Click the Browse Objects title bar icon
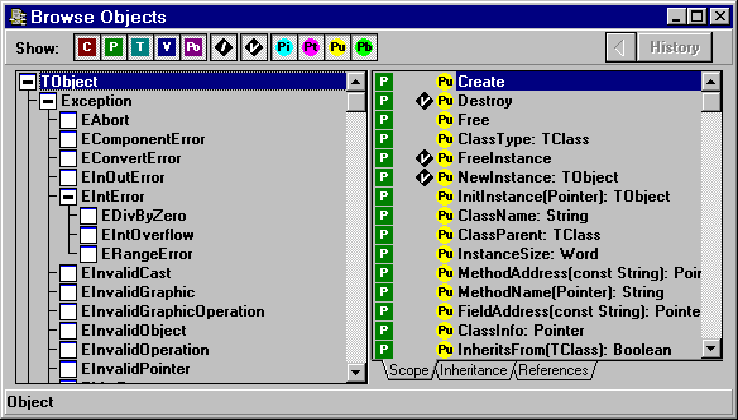The height and width of the screenshot is (420, 738). 18,16
